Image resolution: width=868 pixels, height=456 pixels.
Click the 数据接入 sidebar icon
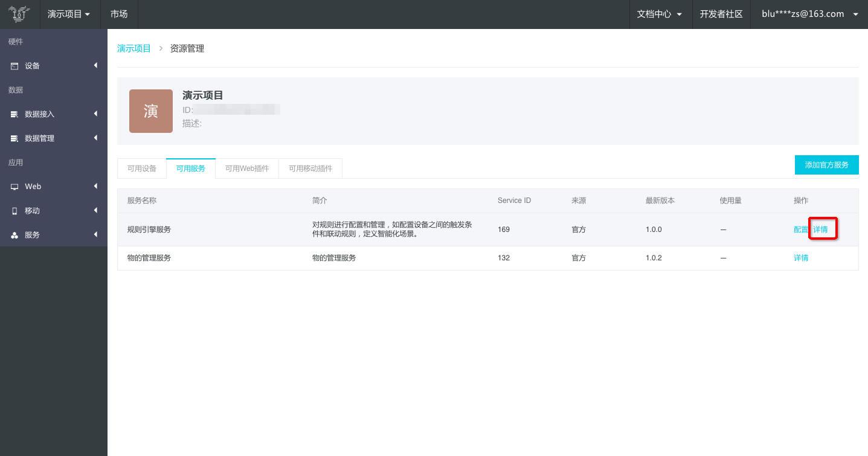click(14, 114)
